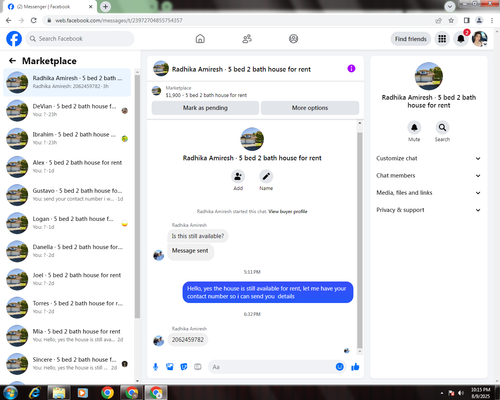Open Marketplace listing $1,900 house link
This screenshot has width=500, height=400.
click(206, 95)
